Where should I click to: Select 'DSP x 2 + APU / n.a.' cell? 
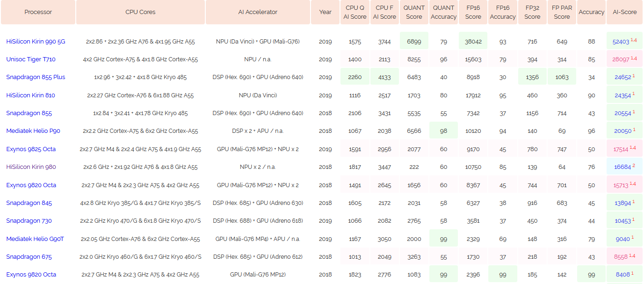pyautogui.click(x=258, y=131)
